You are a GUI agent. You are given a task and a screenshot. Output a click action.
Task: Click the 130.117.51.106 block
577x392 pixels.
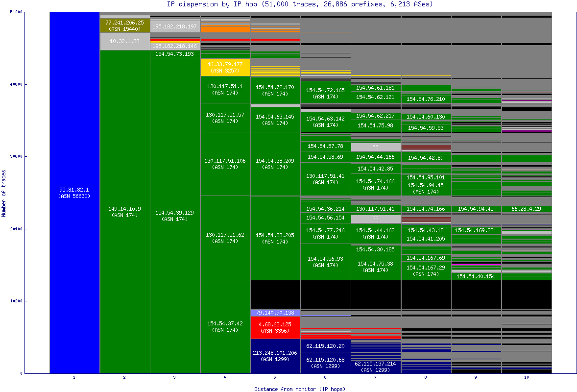(x=225, y=164)
